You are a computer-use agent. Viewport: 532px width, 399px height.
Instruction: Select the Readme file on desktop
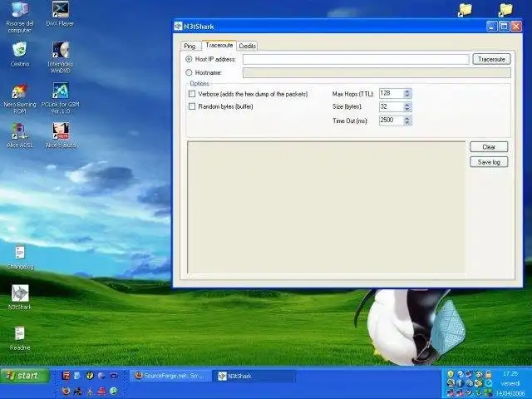(x=20, y=338)
